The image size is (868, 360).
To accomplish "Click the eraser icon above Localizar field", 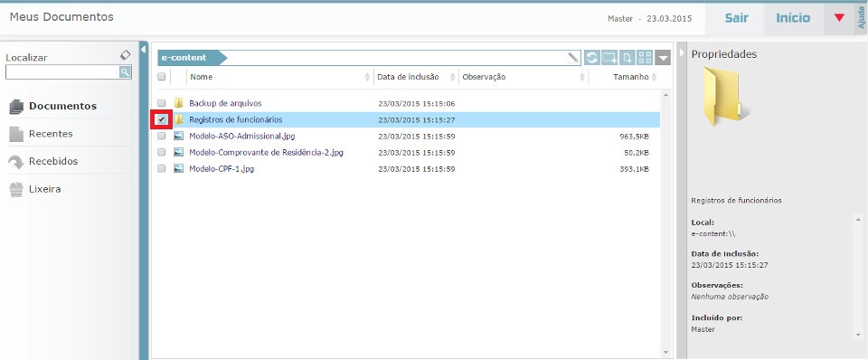I will point(126,55).
